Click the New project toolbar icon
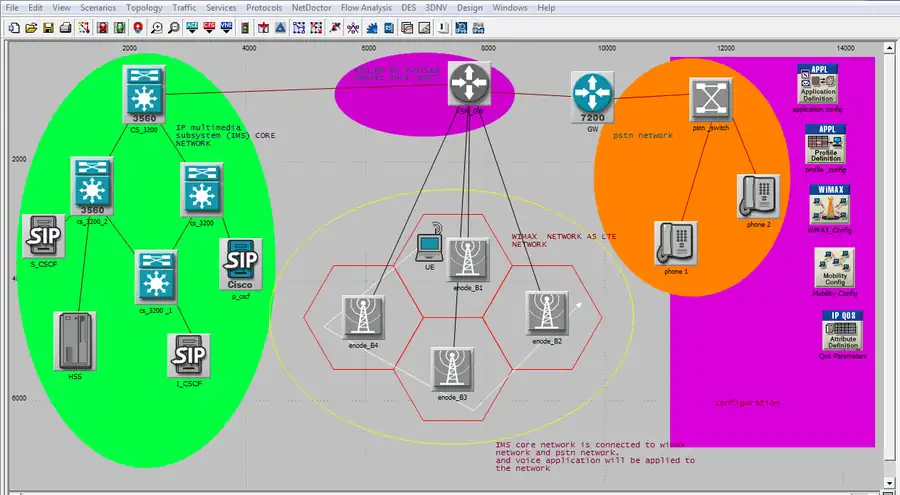The height and width of the screenshot is (495, 900). (x=14, y=28)
